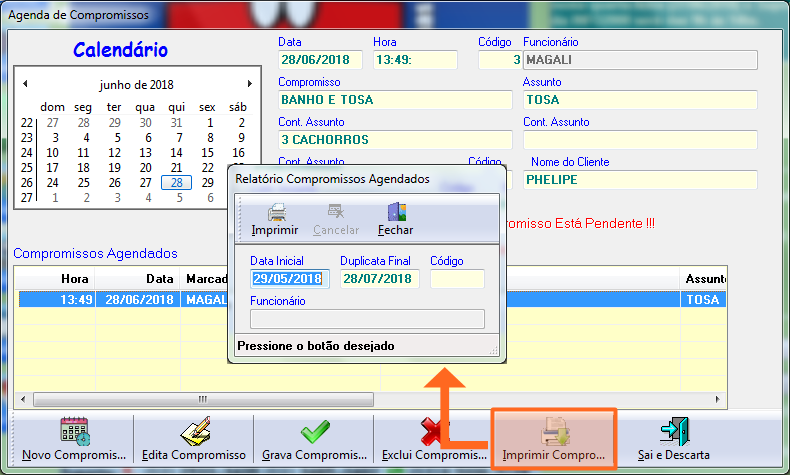The image size is (790, 475).
Task: Go to next month in calendar
Action: (249, 84)
